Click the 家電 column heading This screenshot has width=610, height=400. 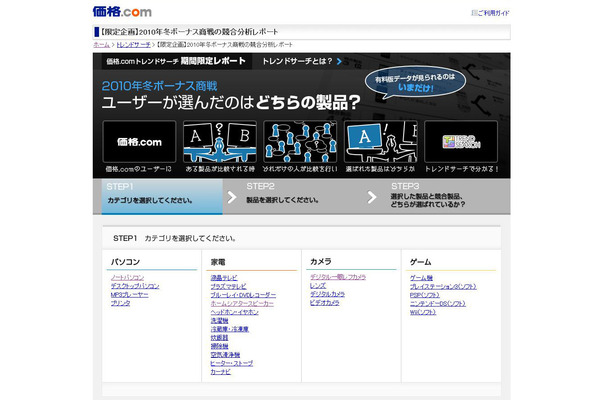[x=218, y=262]
